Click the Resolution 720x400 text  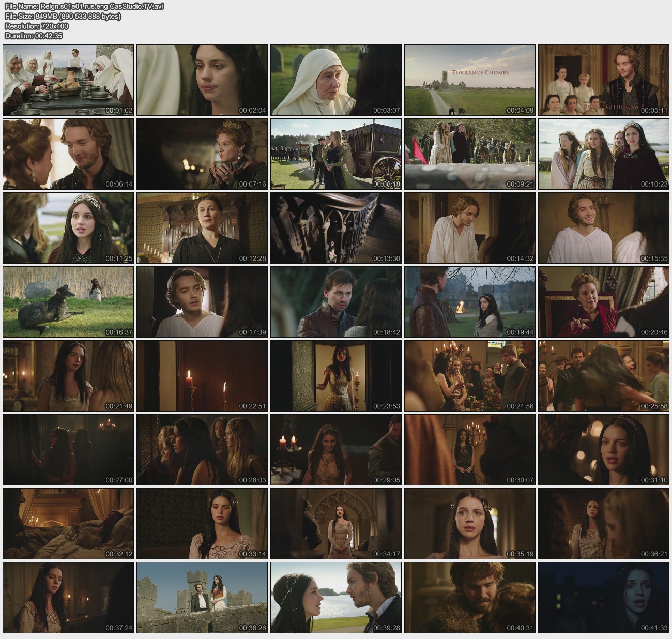(37, 26)
